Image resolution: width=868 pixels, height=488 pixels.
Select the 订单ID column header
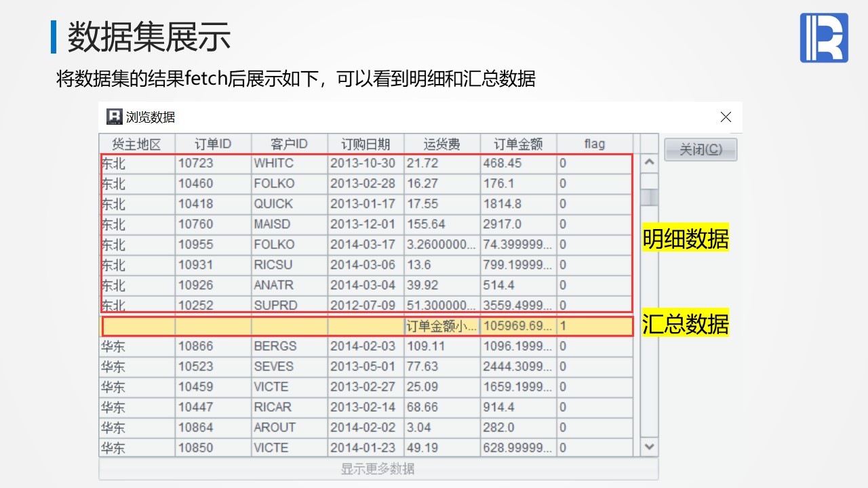(213, 144)
